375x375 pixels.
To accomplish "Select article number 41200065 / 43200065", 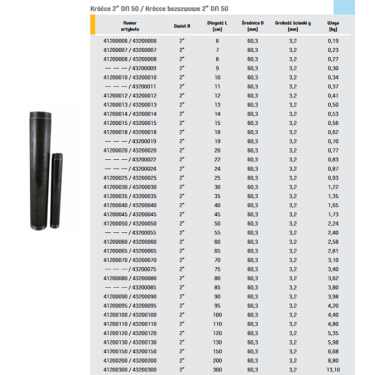I will [x=130, y=251].
